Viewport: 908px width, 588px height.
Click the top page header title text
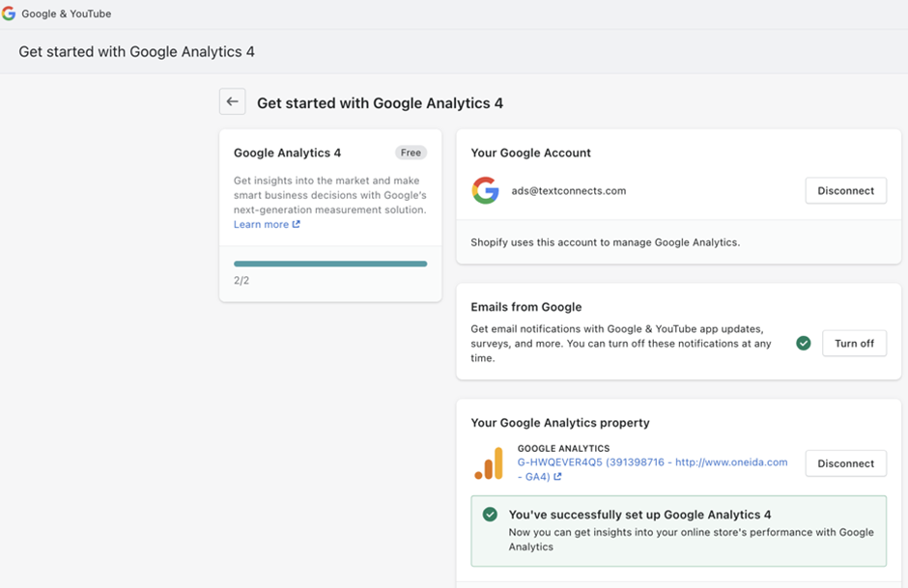(136, 51)
